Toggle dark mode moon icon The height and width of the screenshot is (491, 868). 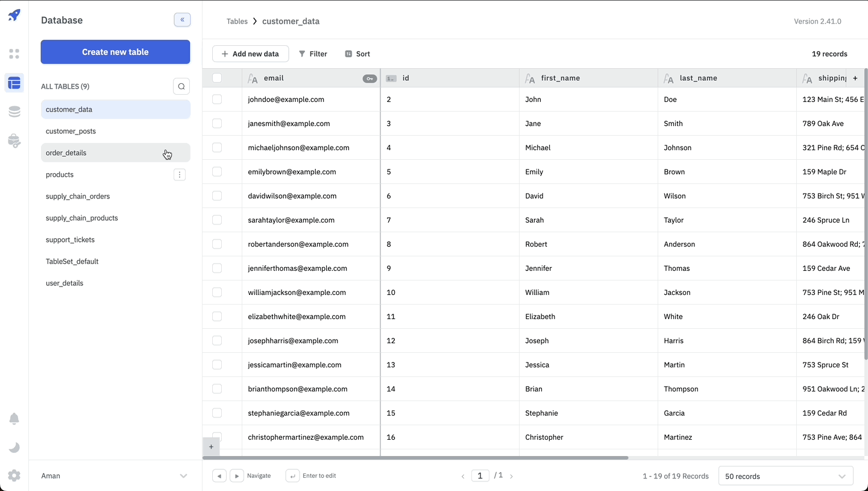(14, 448)
